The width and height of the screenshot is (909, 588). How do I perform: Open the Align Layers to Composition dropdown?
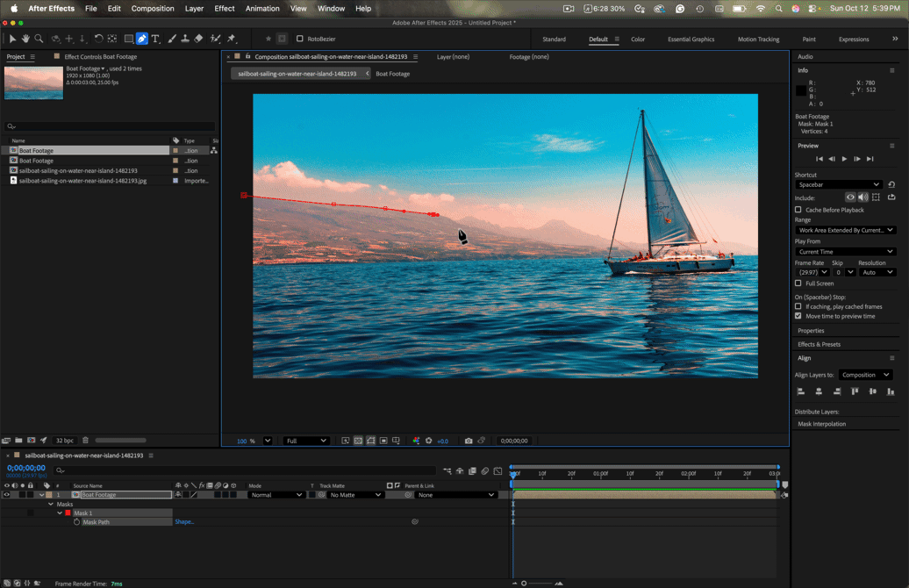(x=865, y=376)
